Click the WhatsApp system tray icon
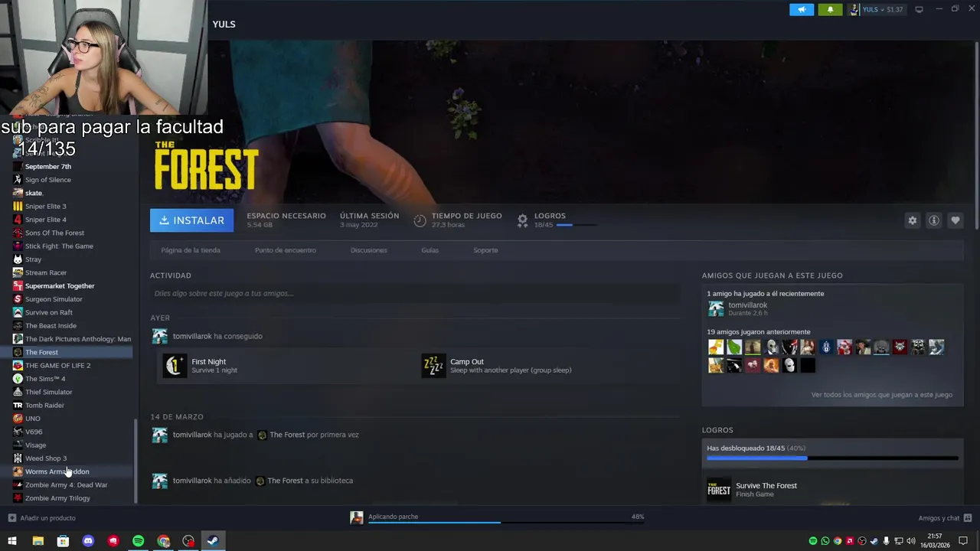Image resolution: width=980 pixels, height=551 pixels. pos(825,541)
